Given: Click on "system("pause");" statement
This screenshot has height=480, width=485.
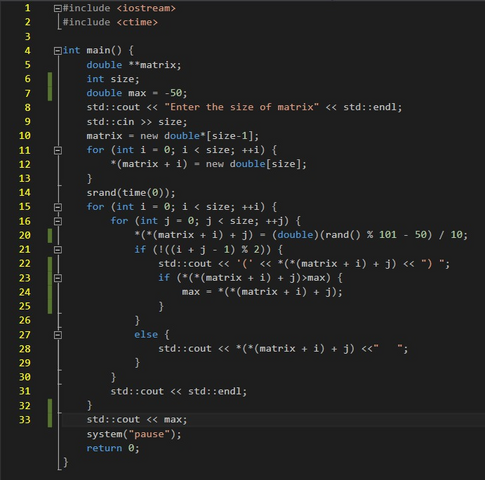Looking at the screenshot, I should point(134,434).
